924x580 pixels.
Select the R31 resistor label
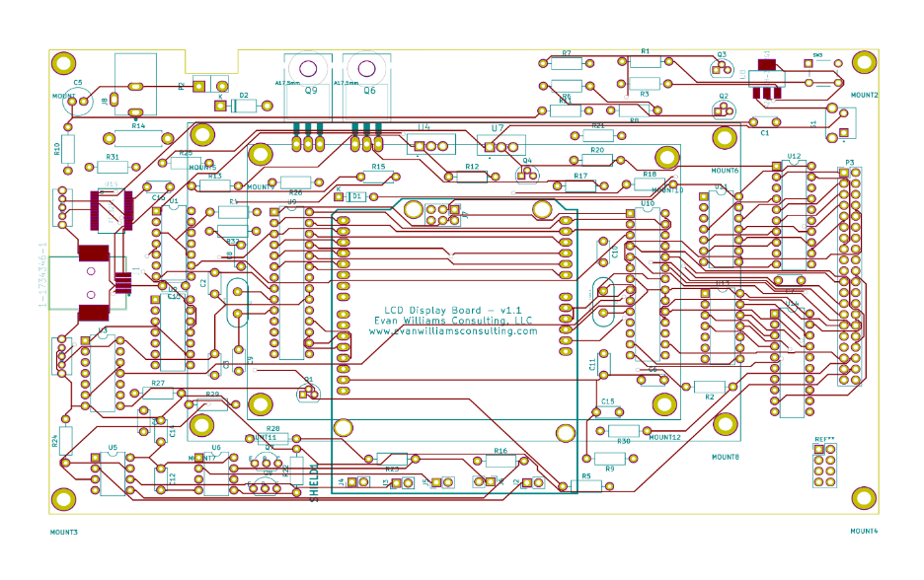(x=113, y=157)
